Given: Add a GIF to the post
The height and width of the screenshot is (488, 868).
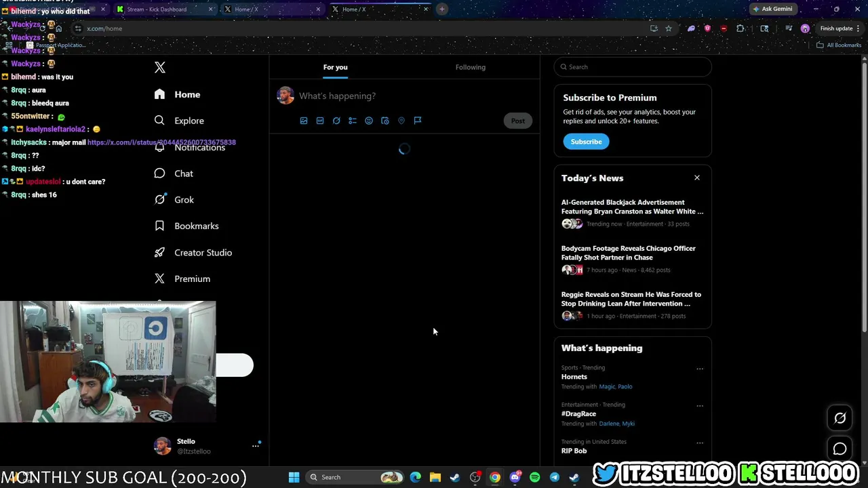Looking at the screenshot, I should (x=320, y=121).
